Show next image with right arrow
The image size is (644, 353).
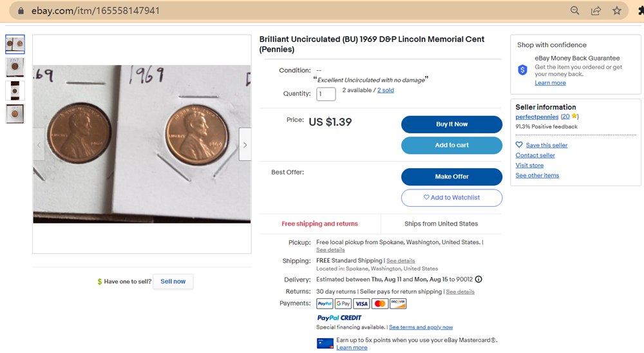245,145
